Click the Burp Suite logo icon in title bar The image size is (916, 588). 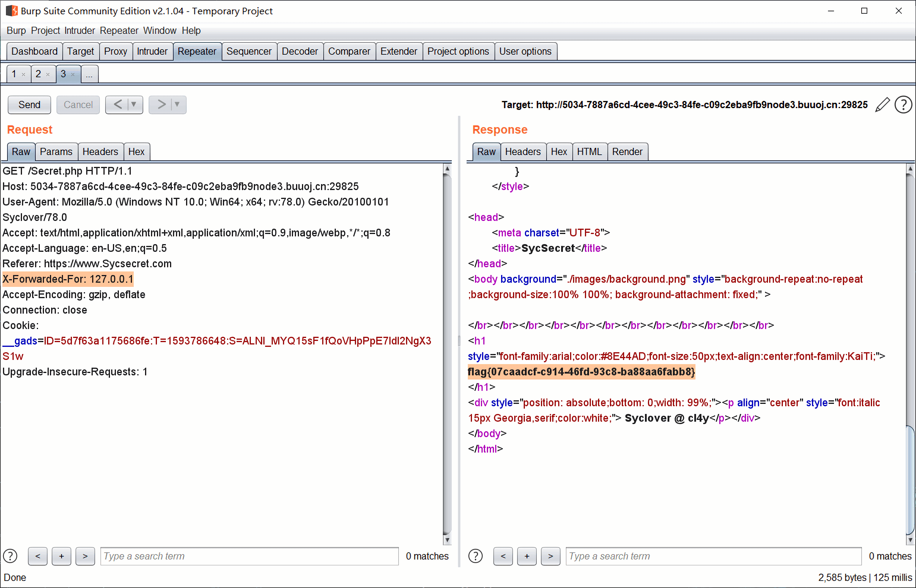12,11
